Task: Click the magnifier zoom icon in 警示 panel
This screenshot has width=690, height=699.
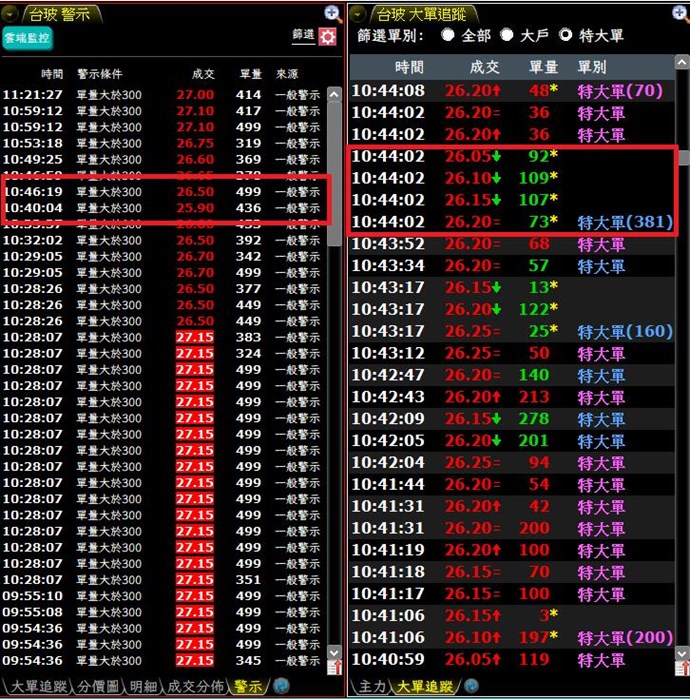Action: coord(333,13)
